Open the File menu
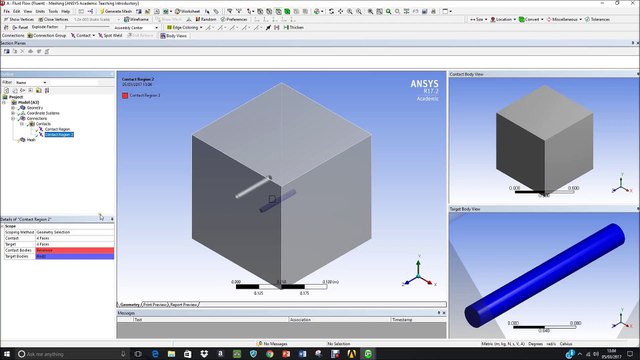640x360 pixels. pyautogui.click(x=7, y=11)
